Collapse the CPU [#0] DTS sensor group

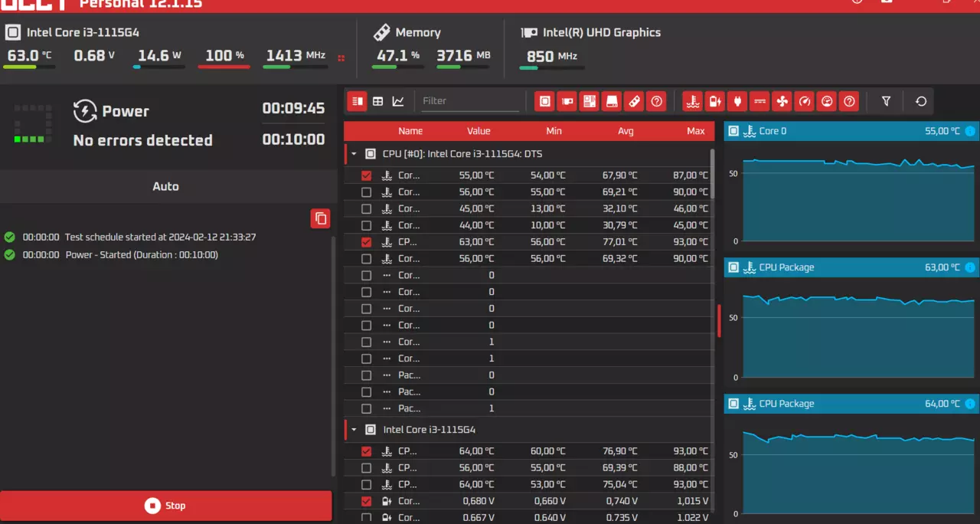354,154
